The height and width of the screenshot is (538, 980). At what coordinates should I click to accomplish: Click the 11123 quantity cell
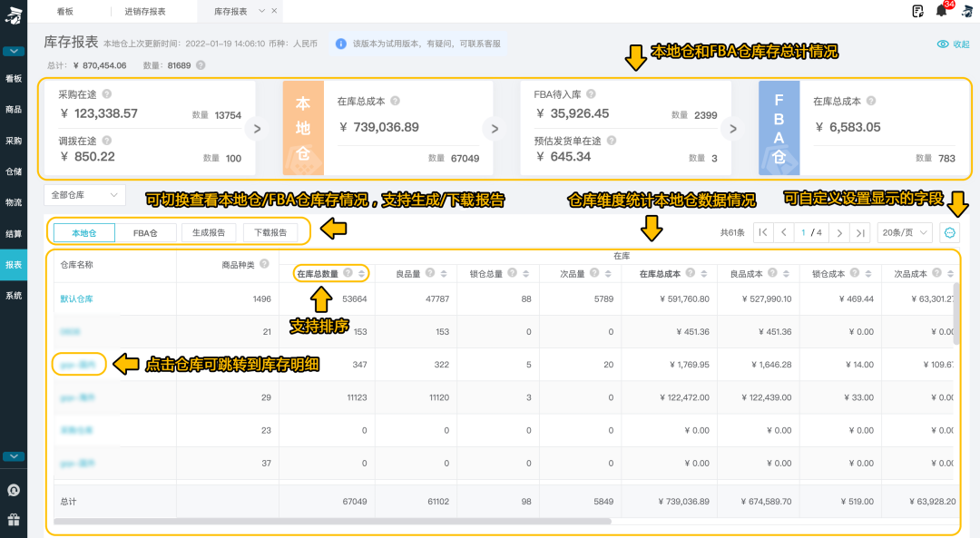point(357,397)
